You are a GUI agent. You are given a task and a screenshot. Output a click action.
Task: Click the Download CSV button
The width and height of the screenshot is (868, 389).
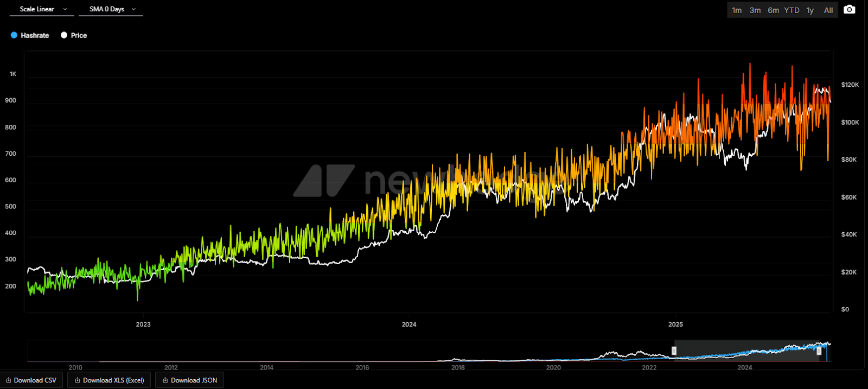pos(31,380)
